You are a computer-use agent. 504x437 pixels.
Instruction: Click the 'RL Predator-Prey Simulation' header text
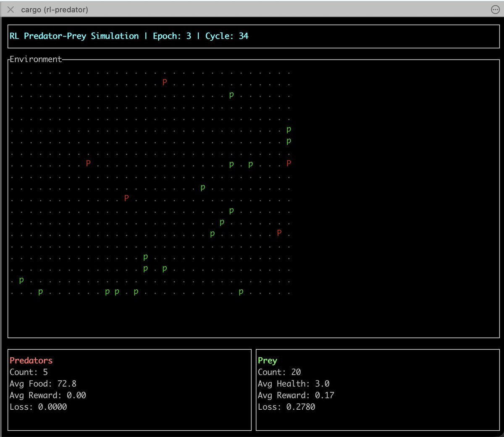click(74, 36)
